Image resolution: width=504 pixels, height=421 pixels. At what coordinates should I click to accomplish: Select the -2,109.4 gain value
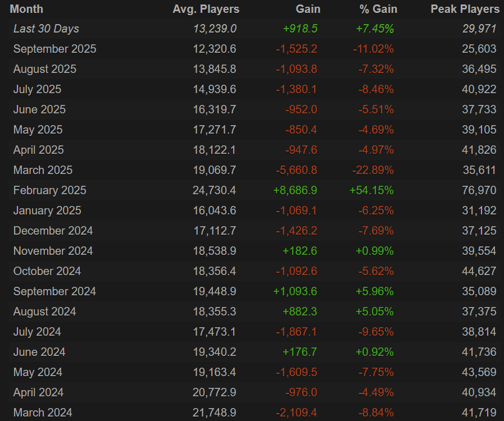pyautogui.click(x=296, y=413)
